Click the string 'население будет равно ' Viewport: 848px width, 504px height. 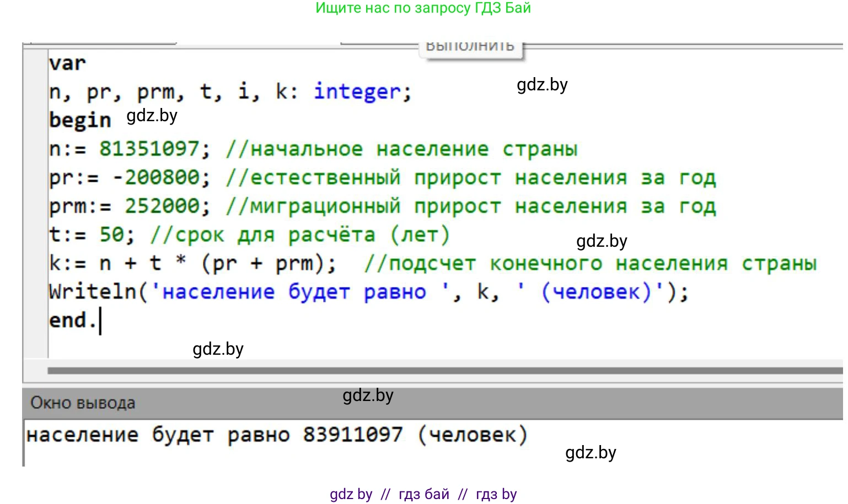[300, 292]
